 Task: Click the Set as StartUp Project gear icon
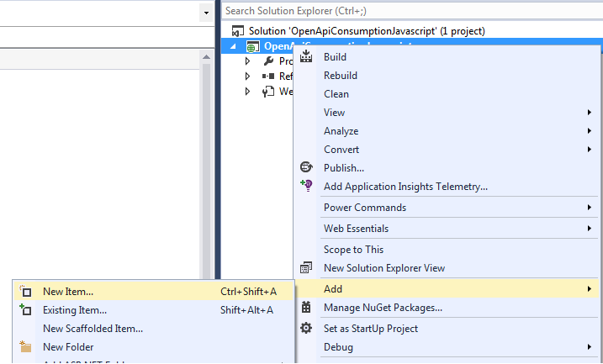[x=306, y=329]
